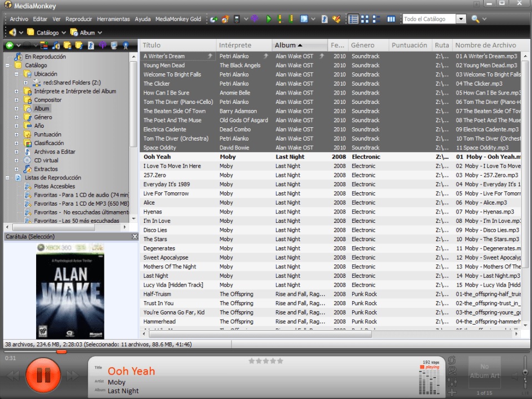Image resolution: width=532 pixels, height=399 pixels.
Task: Open the Ayuda menu
Action: 143,19
